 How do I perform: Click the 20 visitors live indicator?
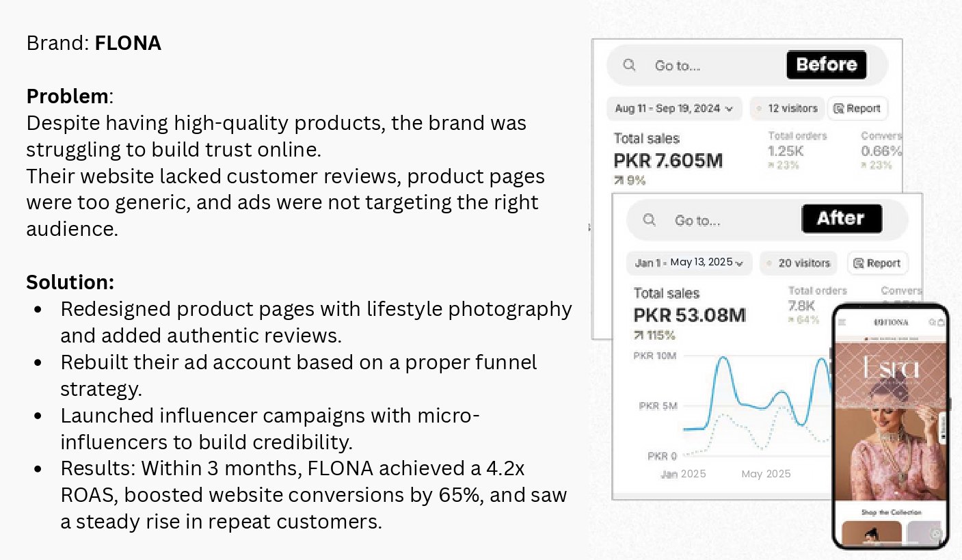[798, 263]
